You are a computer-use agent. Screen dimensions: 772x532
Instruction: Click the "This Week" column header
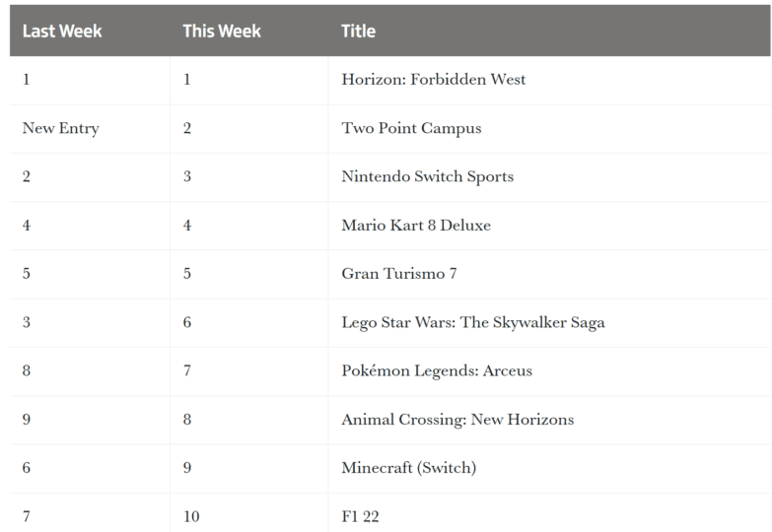[222, 31]
